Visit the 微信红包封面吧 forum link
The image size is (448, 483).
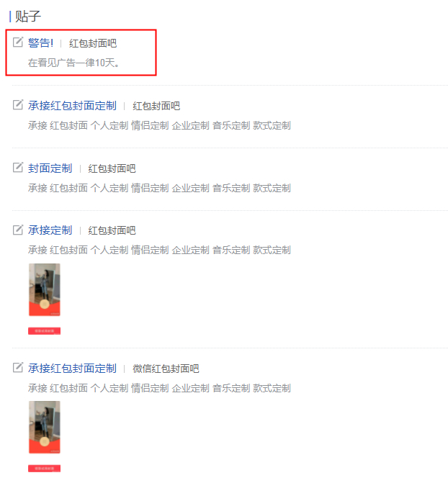pos(166,369)
